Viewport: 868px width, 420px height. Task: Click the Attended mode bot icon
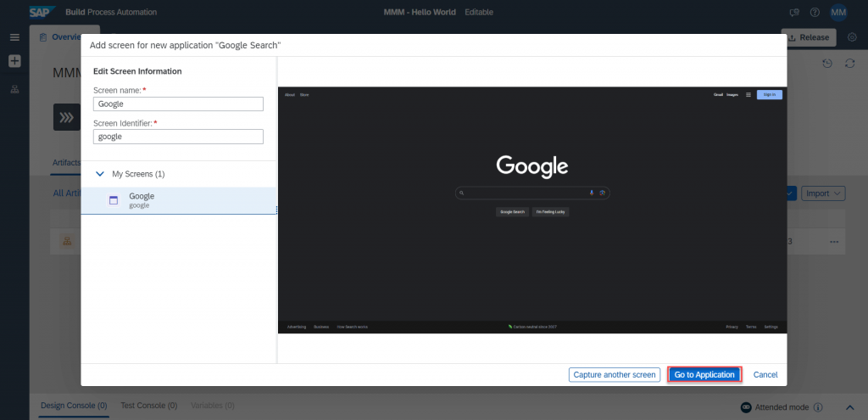(746, 407)
